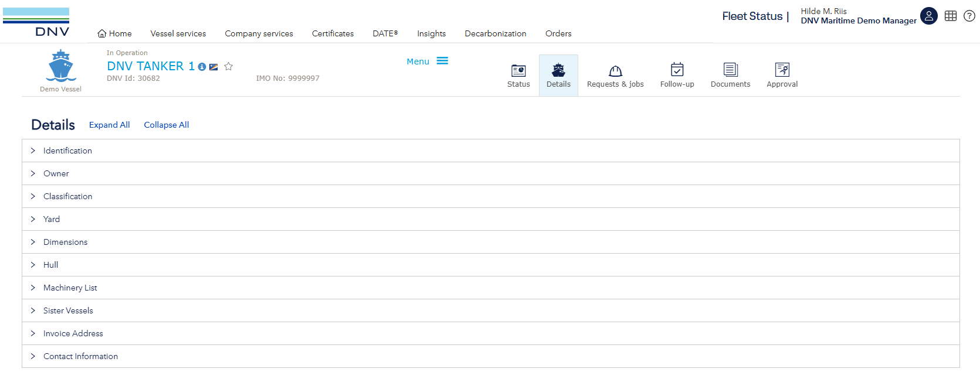Screen dimensions: 980x379
Task: Expand the Contact Information section
Action: (80, 356)
